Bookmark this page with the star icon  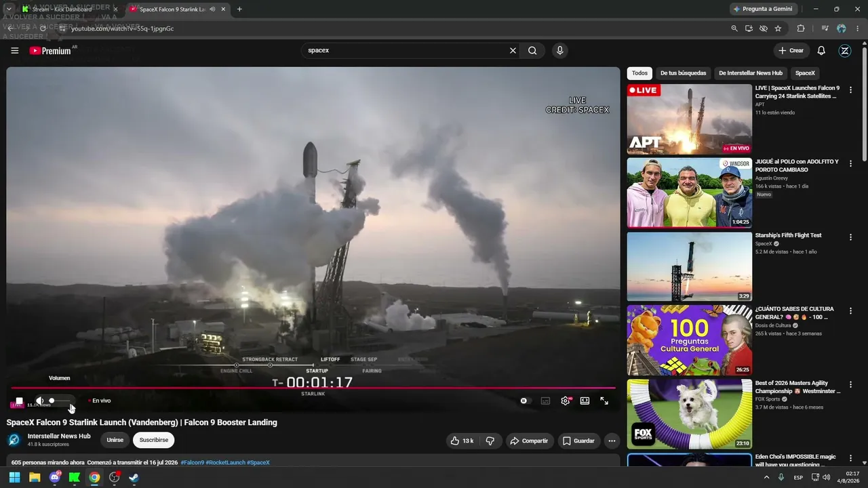(x=778, y=28)
